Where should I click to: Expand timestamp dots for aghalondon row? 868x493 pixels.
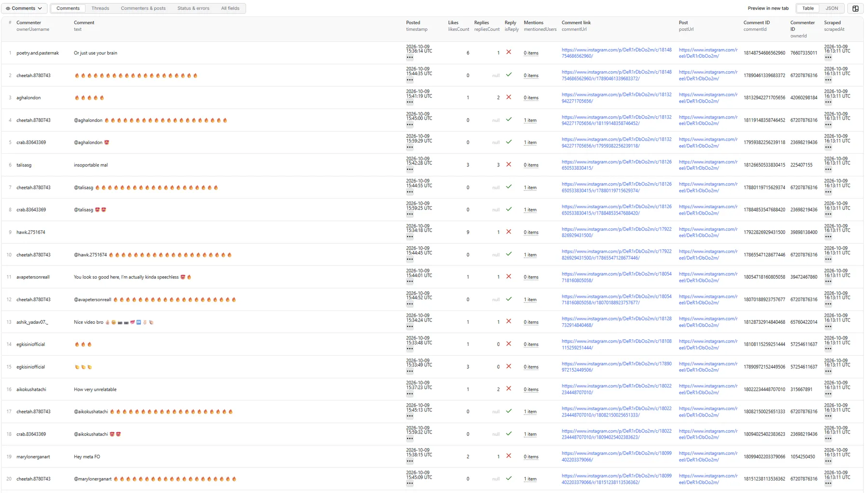click(410, 102)
